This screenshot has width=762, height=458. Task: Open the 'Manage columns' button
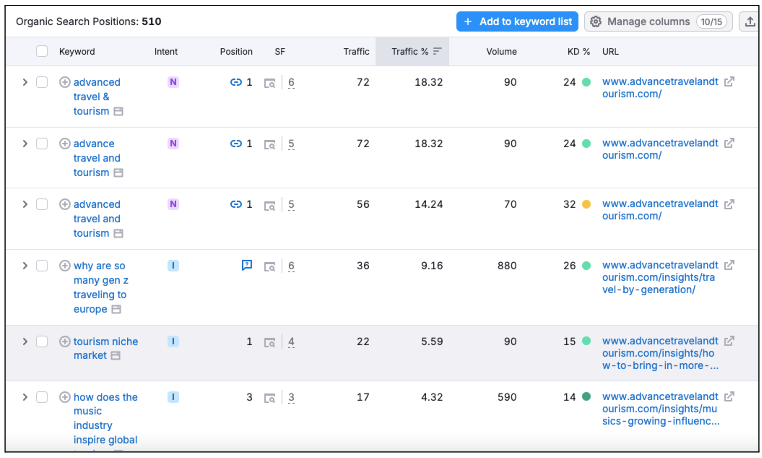tap(658, 21)
